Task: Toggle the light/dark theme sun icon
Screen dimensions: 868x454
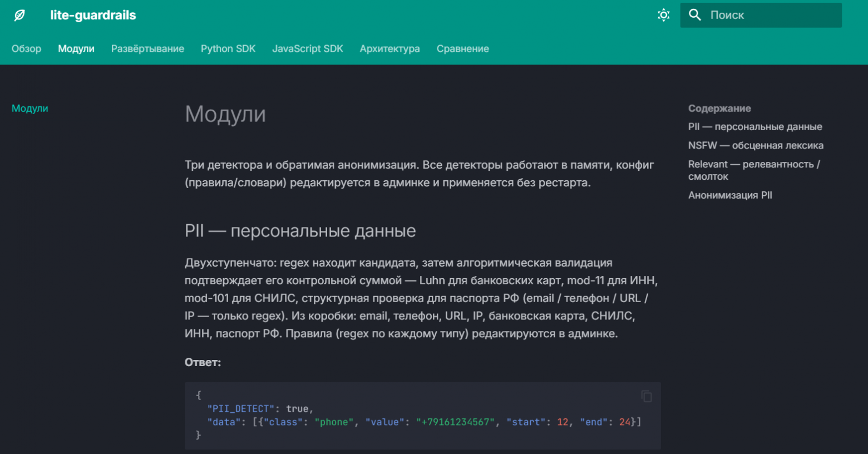Action: [663, 15]
